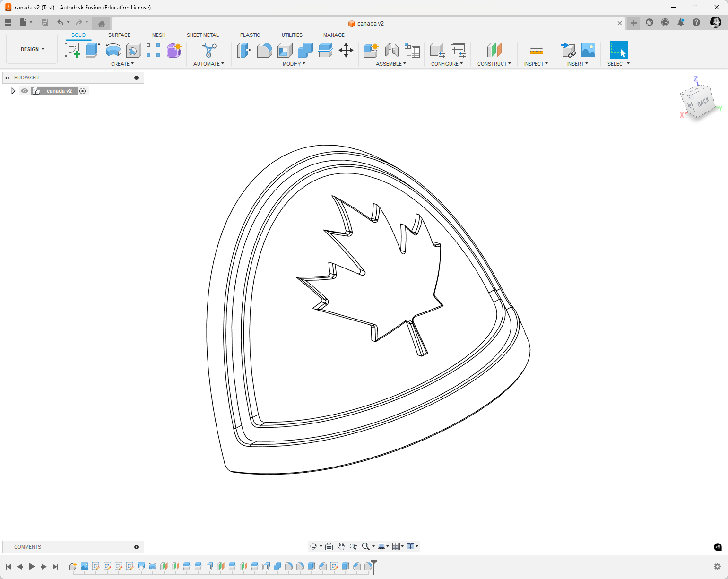Open the Design workspace dropdown

(x=32, y=49)
